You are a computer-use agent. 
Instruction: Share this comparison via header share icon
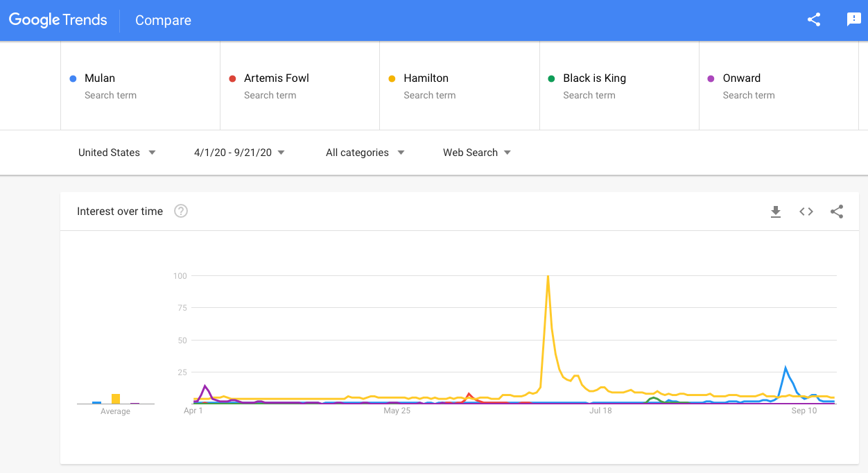pos(814,20)
